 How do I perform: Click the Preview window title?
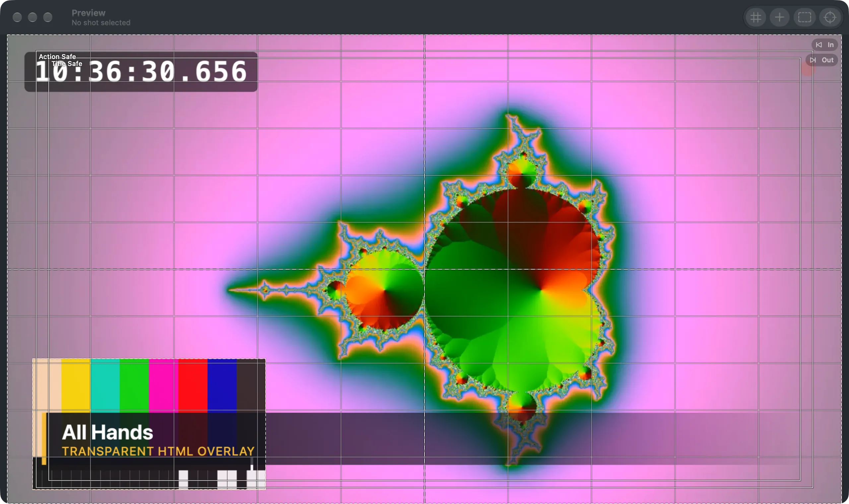click(x=89, y=13)
